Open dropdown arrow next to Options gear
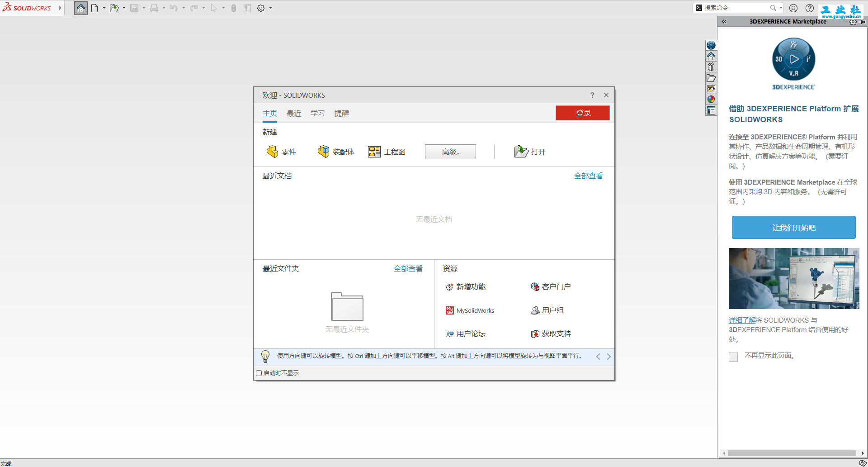Image resolution: width=868 pixels, height=467 pixels. pos(270,8)
